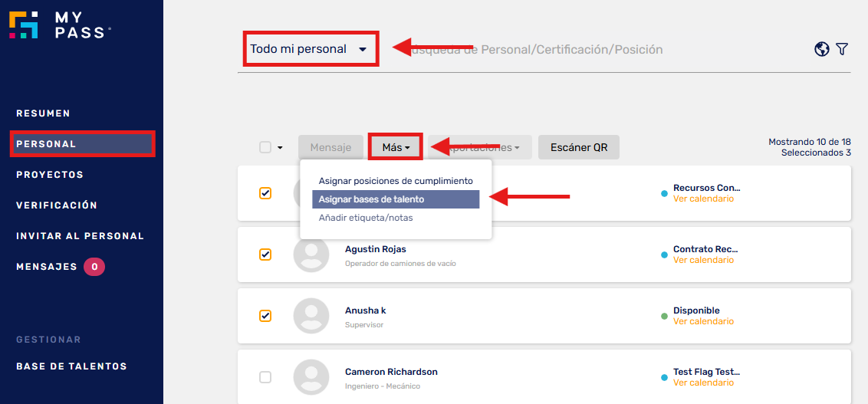Click the MyPass logo
Viewport: 868px width, 404px height.
(60, 25)
